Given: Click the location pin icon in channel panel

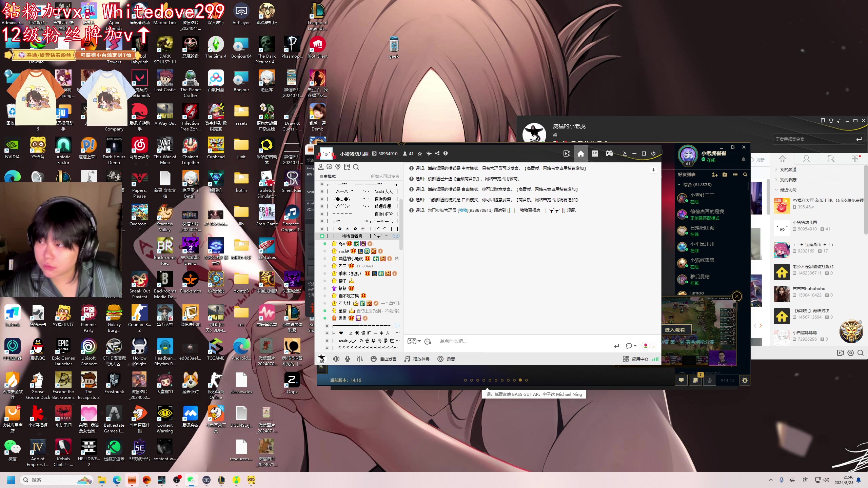Looking at the screenshot, I should [x=338, y=167].
